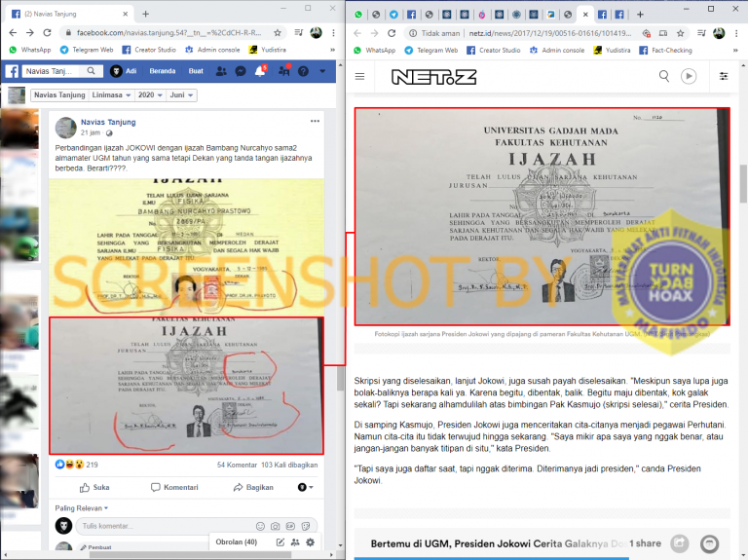This screenshot has height=560, width=748.
Task: View the 54 Komentar comments link
Action: [237, 465]
